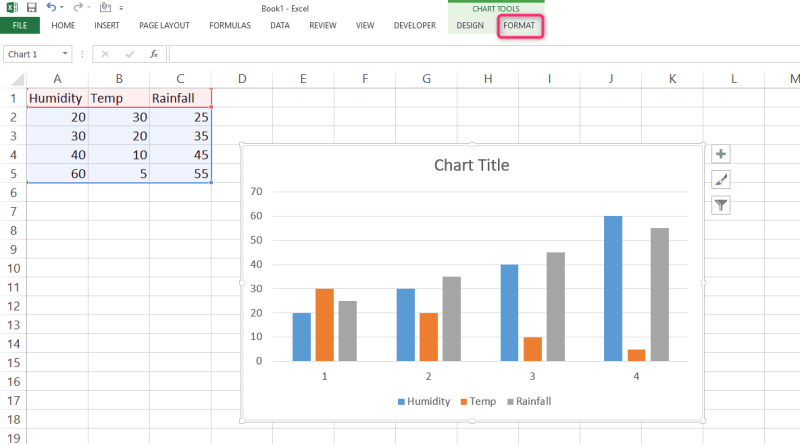Screen dimensions: 800x444
Task: Open the FILE tab
Action: [20, 26]
